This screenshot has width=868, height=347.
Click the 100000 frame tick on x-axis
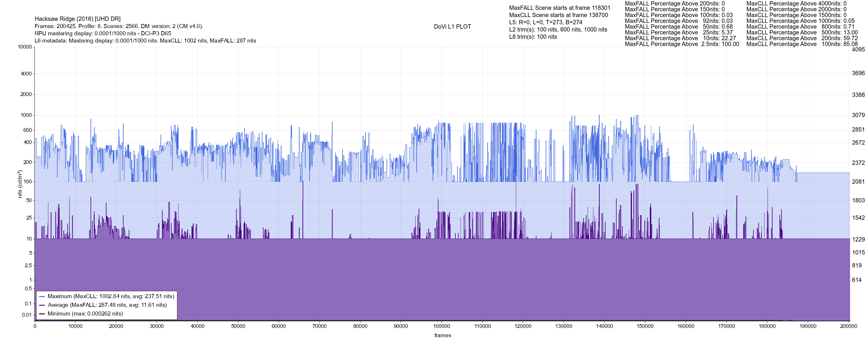coord(442,326)
